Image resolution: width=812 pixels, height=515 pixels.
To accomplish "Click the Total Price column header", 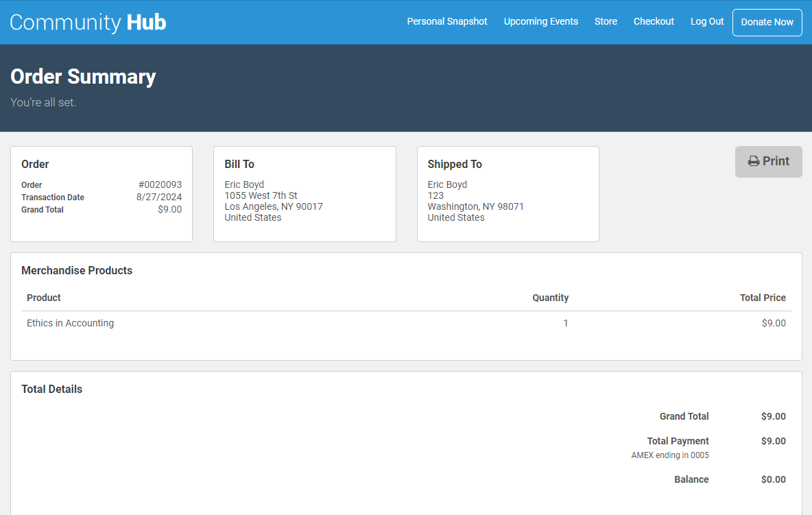I will pyautogui.click(x=763, y=298).
